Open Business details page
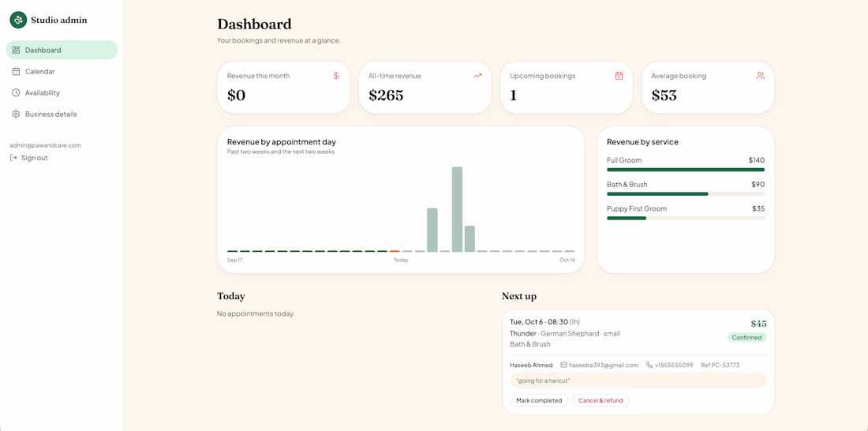The width and height of the screenshot is (868, 431). (x=62, y=114)
